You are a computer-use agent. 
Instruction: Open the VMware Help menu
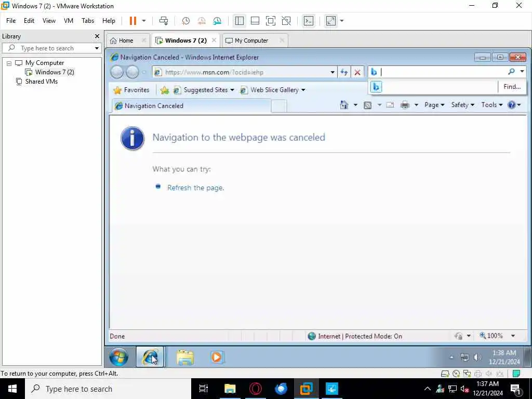pos(109,21)
